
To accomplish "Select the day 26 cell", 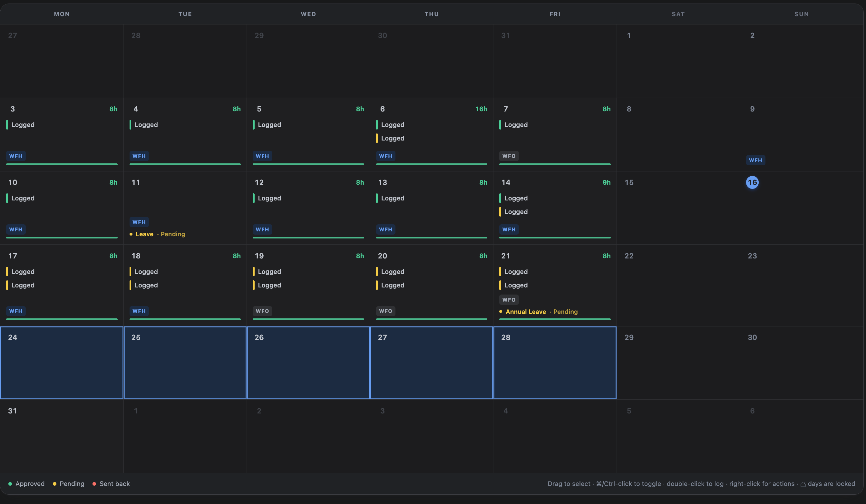I will tap(308, 363).
